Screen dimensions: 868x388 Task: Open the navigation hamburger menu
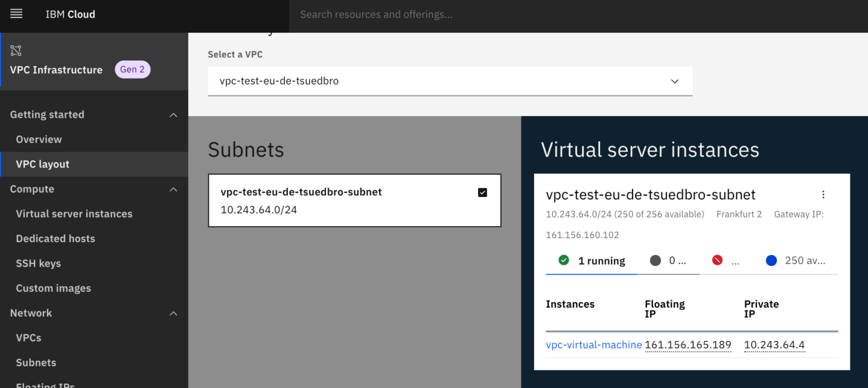[x=16, y=13]
